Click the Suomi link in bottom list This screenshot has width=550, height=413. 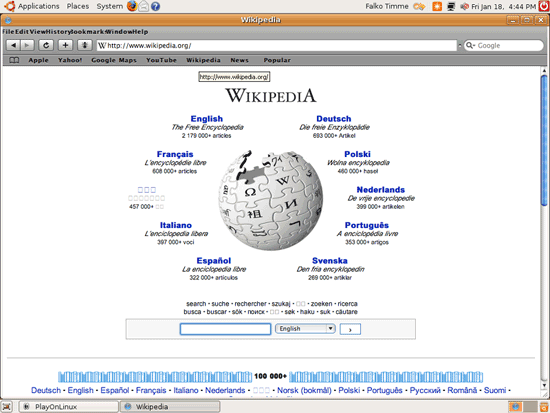point(495,390)
